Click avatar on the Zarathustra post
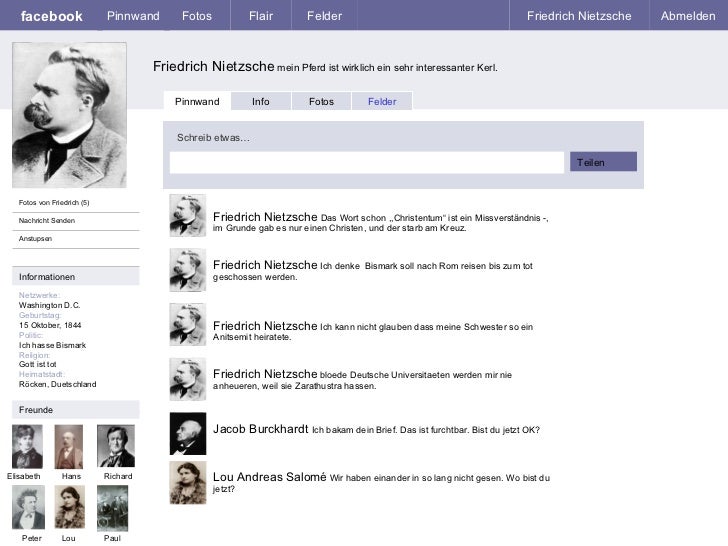 [x=188, y=379]
